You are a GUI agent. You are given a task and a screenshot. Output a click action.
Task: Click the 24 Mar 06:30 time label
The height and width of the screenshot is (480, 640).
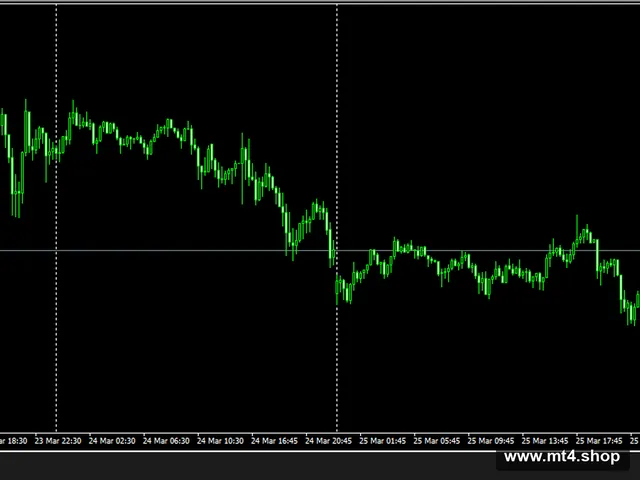click(166, 441)
